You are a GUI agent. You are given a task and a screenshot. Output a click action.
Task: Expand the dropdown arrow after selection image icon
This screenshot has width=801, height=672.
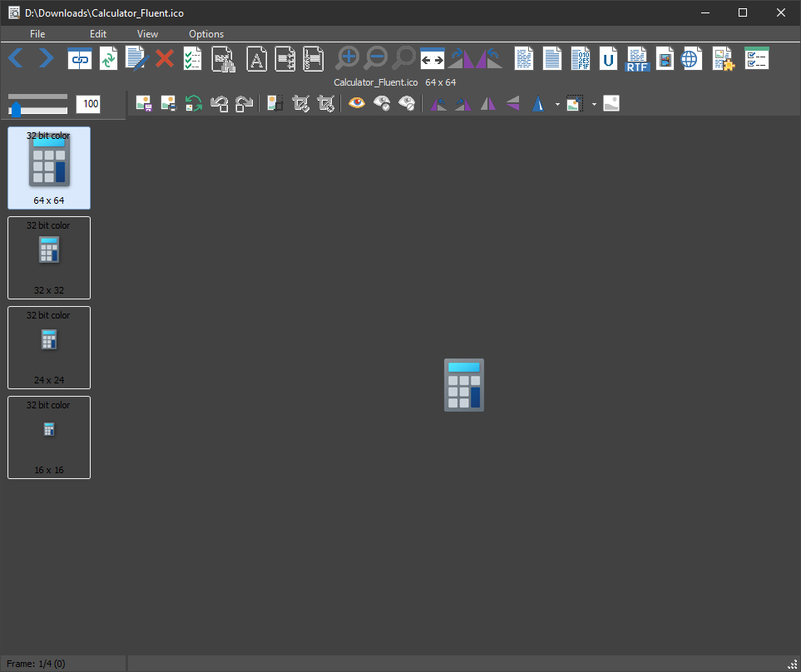pos(594,104)
